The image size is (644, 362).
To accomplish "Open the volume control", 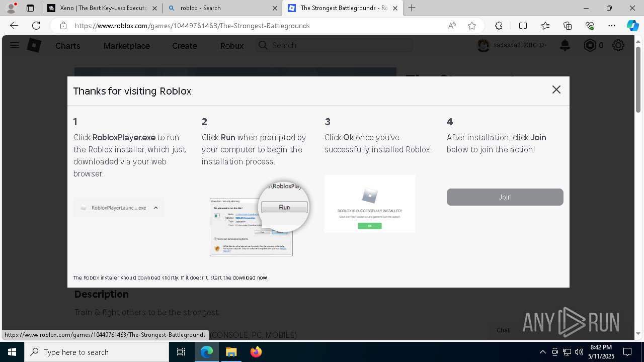I will (579, 352).
